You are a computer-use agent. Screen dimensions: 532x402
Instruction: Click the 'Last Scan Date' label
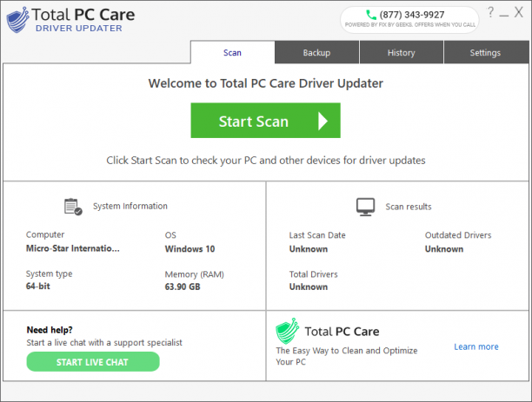tap(317, 235)
